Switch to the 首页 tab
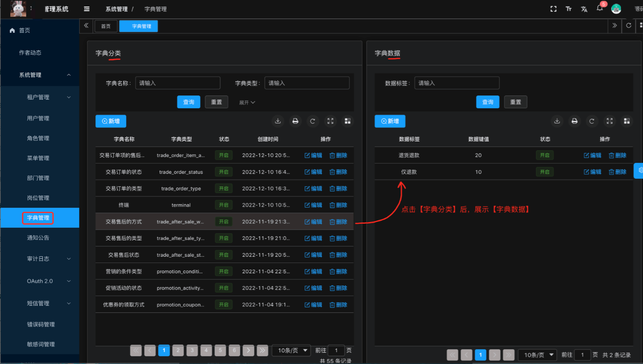 click(106, 26)
